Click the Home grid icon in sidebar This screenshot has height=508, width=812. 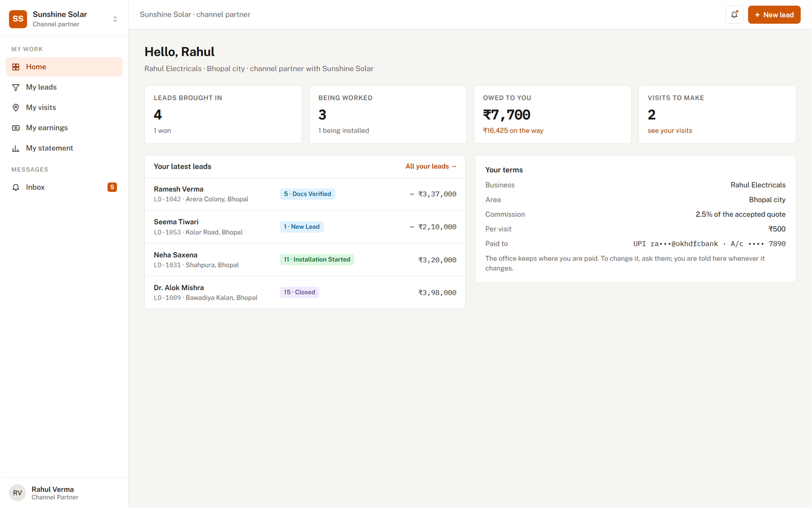point(16,67)
